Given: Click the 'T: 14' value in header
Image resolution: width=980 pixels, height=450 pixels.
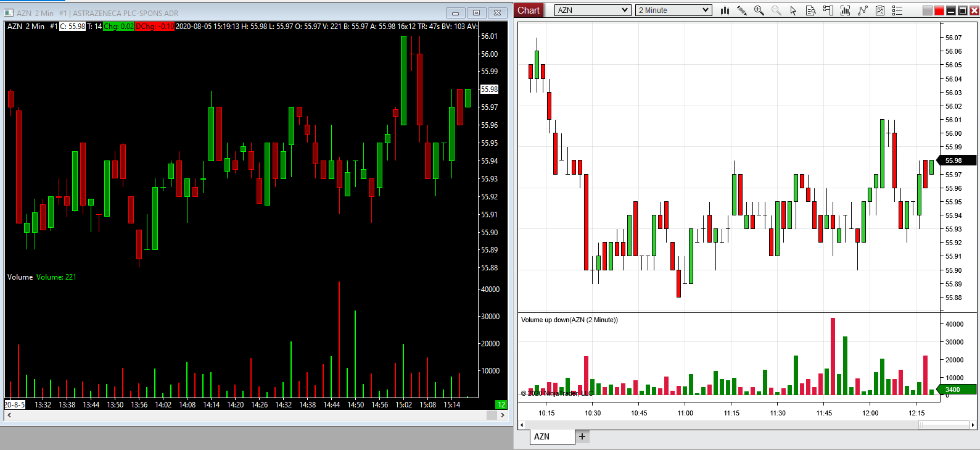Looking at the screenshot, I should (94, 27).
